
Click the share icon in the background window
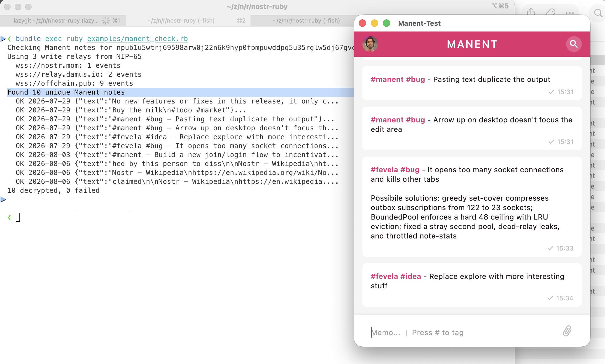click(531, 12)
